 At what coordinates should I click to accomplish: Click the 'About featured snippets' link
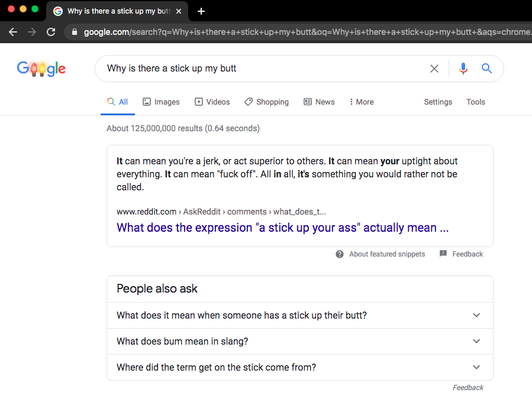[x=387, y=254]
